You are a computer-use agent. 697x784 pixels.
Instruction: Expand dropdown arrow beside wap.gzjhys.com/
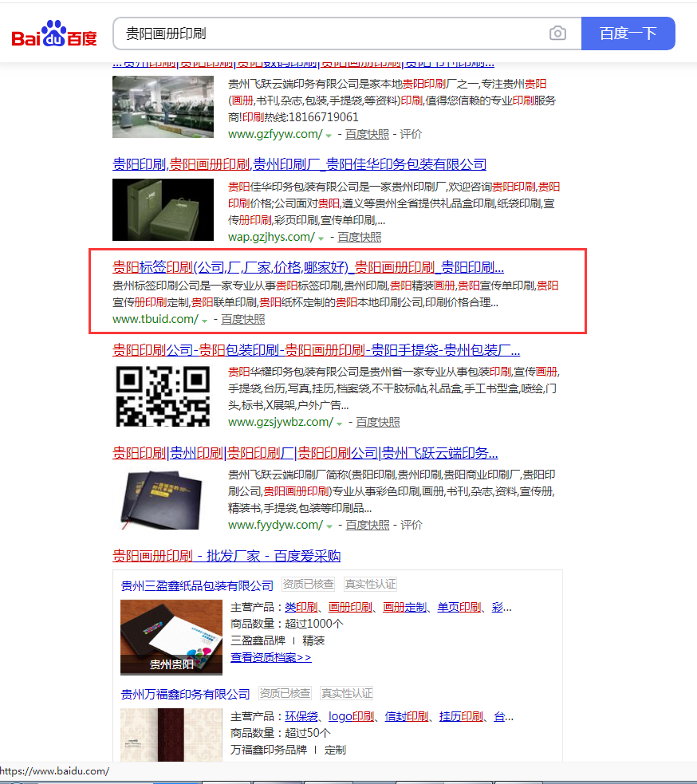coord(321,238)
